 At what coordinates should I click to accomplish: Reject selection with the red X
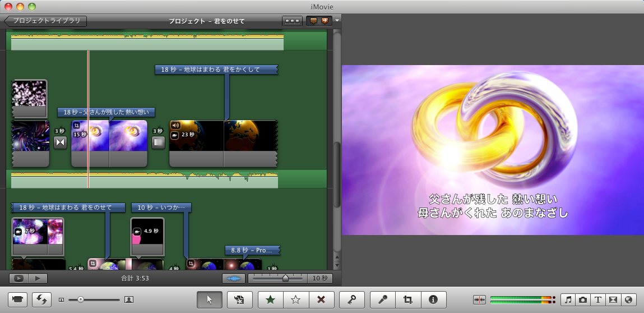click(321, 300)
